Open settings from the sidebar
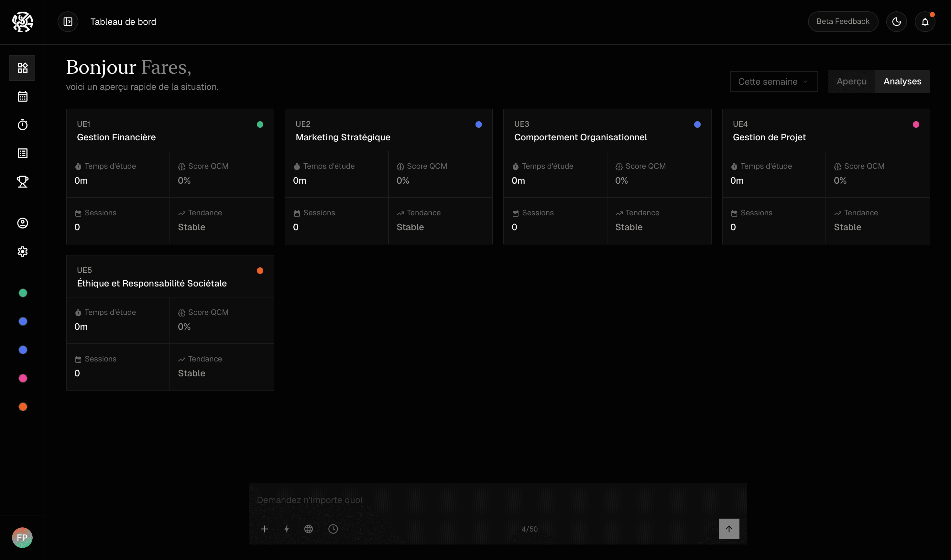Image resolution: width=951 pixels, height=560 pixels. pyautogui.click(x=22, y=251)
